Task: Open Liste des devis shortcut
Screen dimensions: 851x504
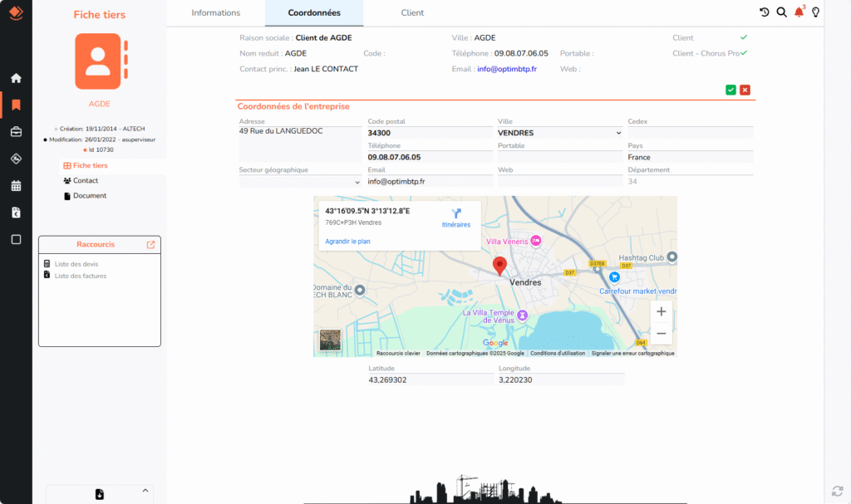Action: click(x=76, y=264)
